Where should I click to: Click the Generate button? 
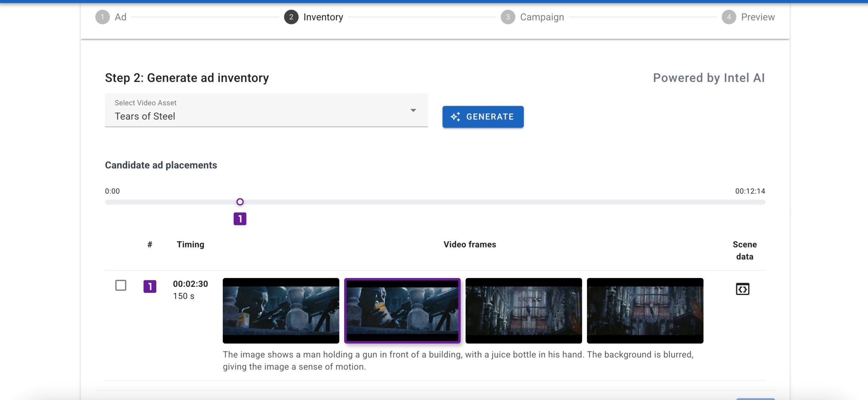pyautogui.click(x=483, y=117)
